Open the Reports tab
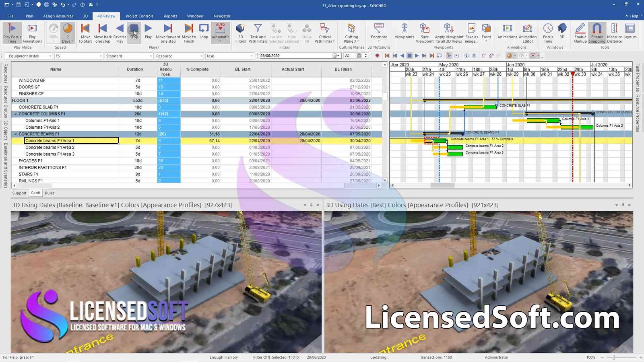This screenshot has height=362, width=644. [170, 16]
